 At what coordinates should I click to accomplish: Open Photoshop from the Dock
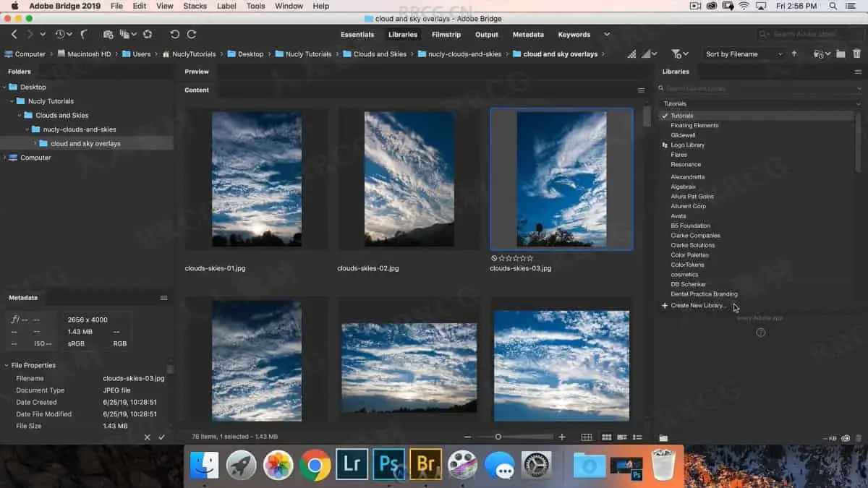(x=388, y=465)
